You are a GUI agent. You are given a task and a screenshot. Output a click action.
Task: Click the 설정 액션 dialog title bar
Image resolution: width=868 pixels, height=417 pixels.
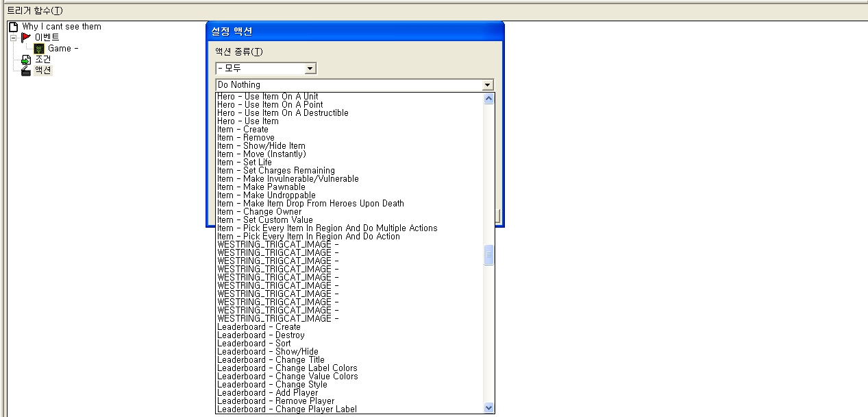click(355, 32)
